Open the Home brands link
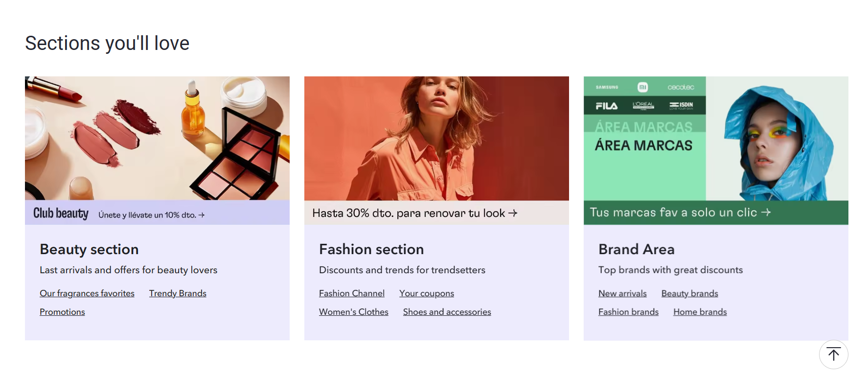Screen dimensions: 868x379 point(700,312)
